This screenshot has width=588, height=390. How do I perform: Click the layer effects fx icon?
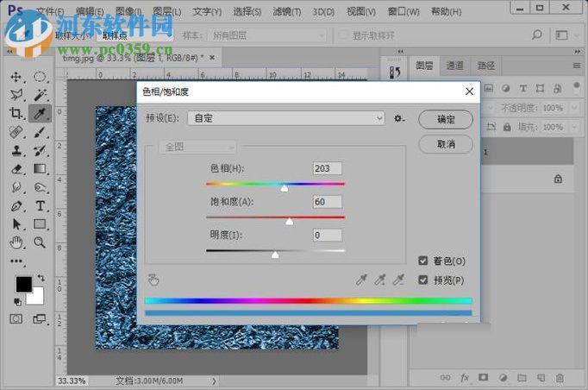coord(465,378)
